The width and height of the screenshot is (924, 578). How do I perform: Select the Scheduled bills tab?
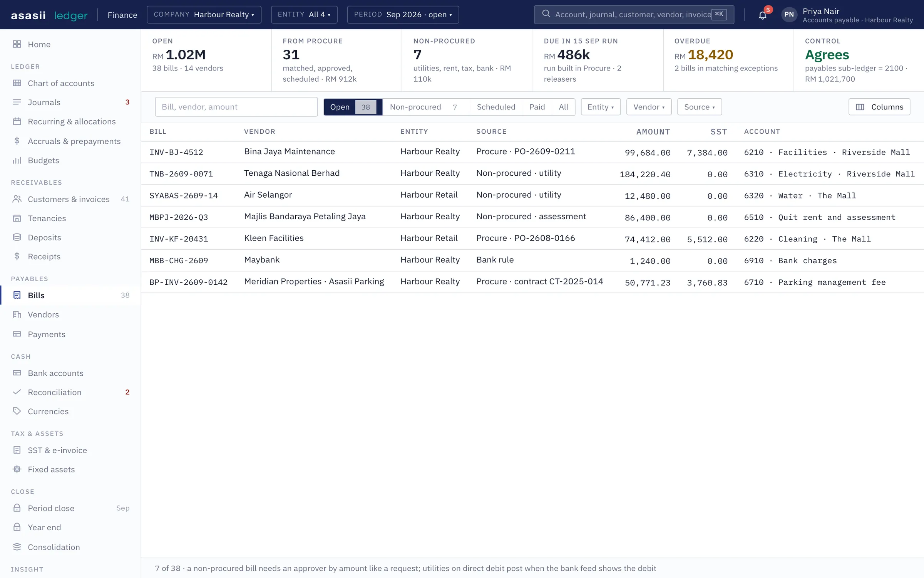coord(496,107)
